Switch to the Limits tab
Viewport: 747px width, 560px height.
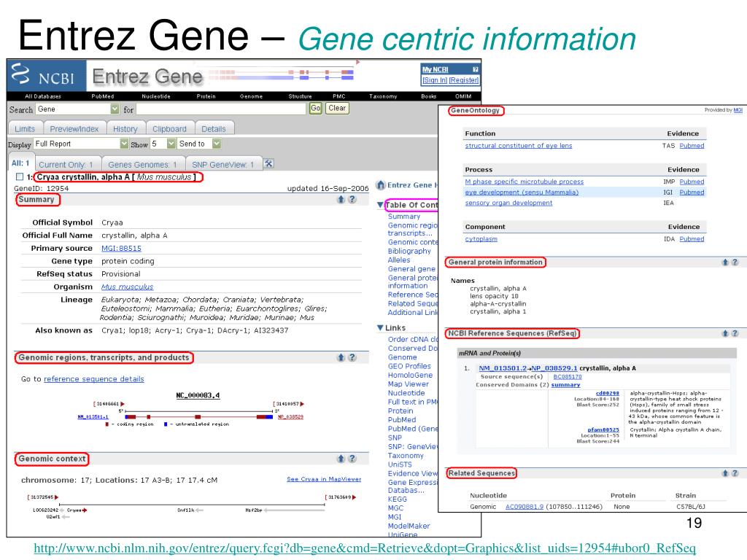(25, 128)
